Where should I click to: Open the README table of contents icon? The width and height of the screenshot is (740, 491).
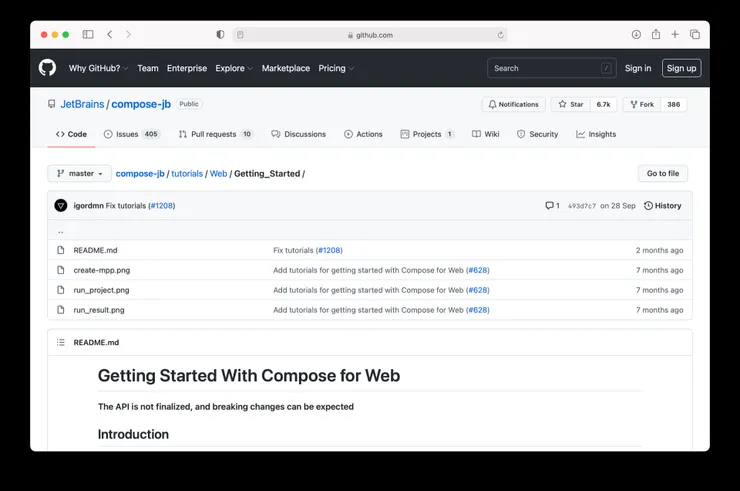61,342
